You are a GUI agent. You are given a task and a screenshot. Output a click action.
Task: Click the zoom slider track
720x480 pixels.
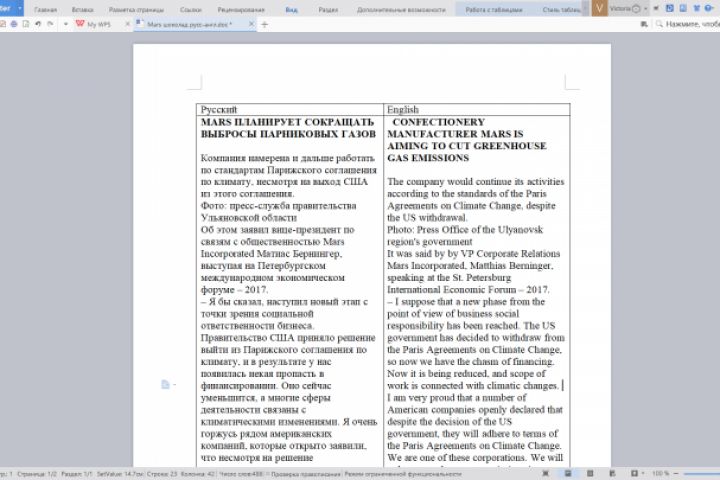[x=702, y=473]
